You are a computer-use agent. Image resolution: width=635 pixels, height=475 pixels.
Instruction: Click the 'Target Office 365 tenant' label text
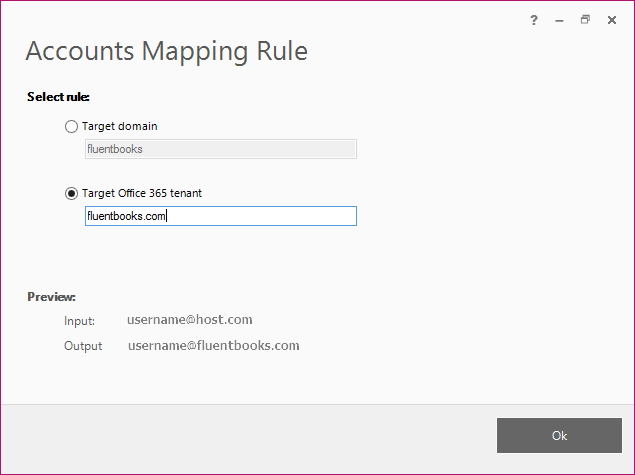coord(142,193)
